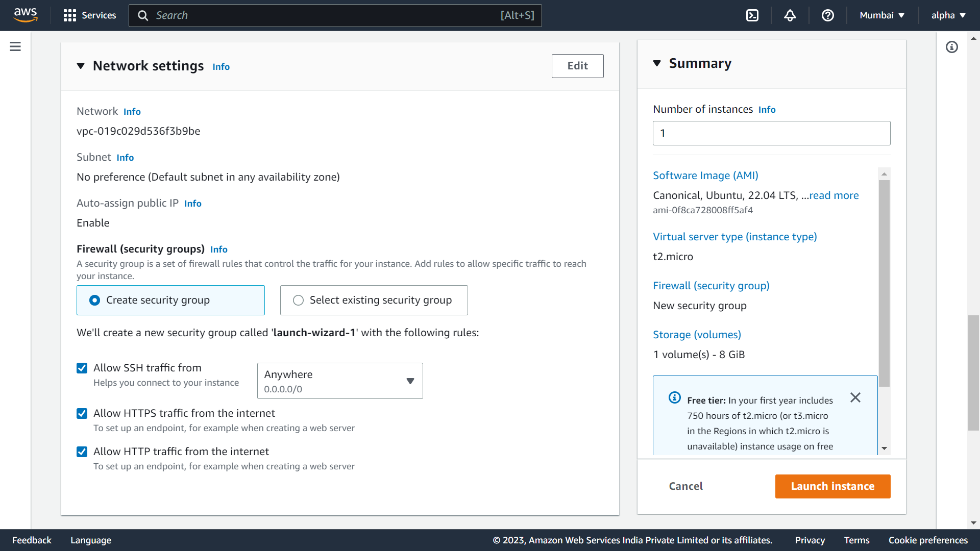Open the info panel icon at right edge
Screen dimensions: 980x551
pyautogui.click(x=952, y=47)
